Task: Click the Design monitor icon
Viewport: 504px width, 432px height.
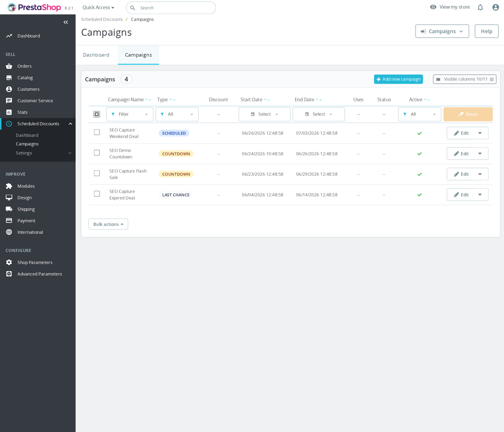Action: (x=9, y=198)
